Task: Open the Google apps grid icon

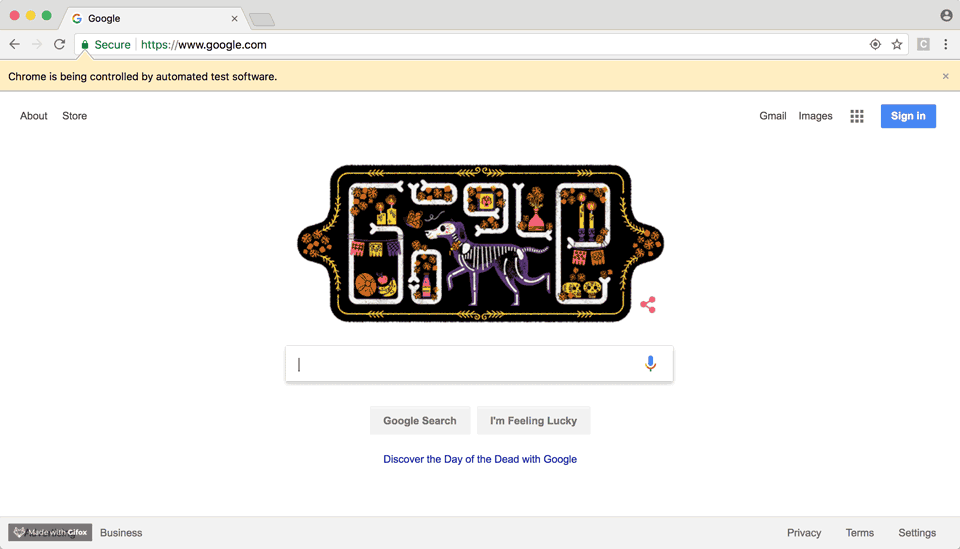Action: pos(857,116)
